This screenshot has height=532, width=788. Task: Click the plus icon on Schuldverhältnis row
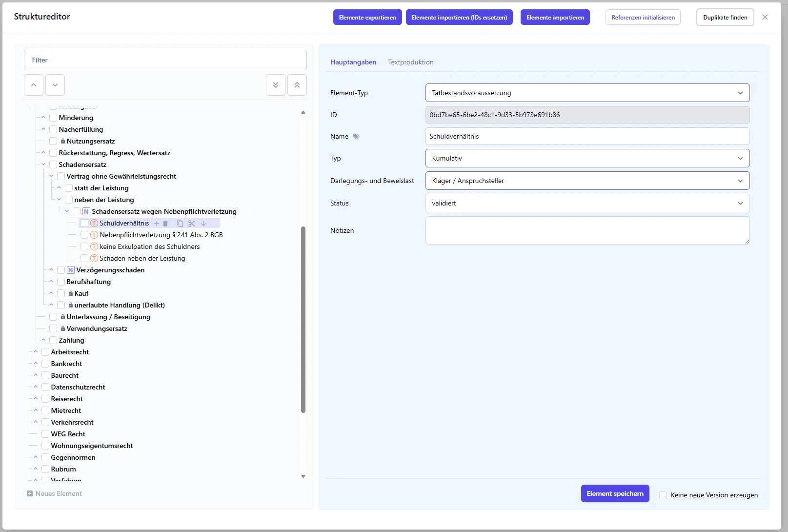(157, 224)
